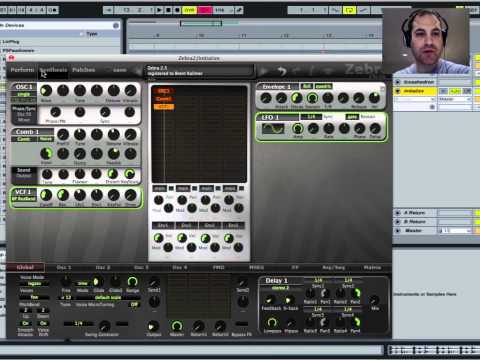Fold the yellow Initialize track triangle
The image size is (480, 360).
pos(397,91)
